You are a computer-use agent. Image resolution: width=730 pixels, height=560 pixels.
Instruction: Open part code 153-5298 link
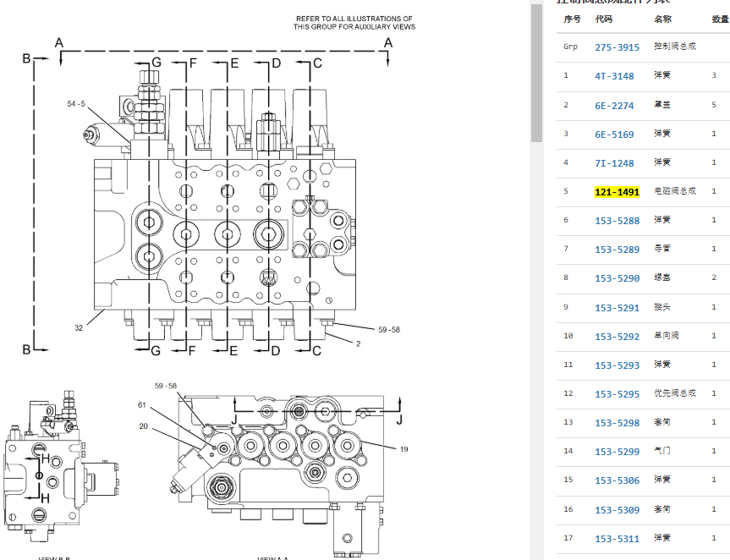click(x=617, y=423)
